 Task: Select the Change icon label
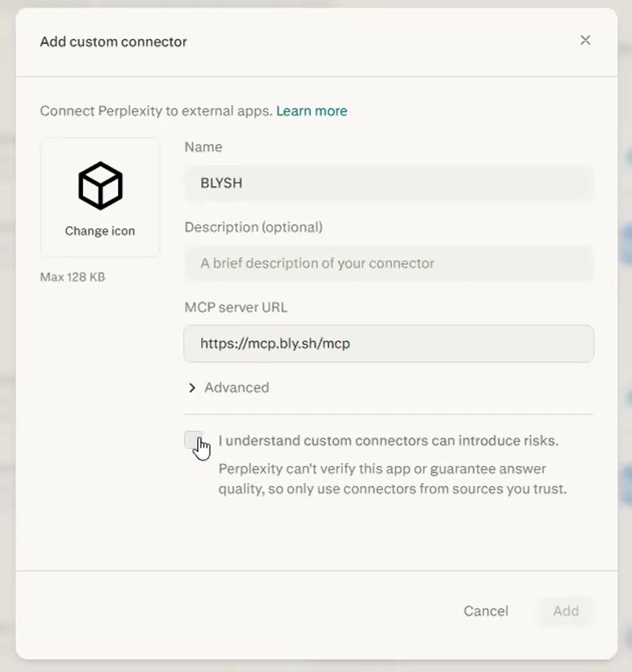pyautogui.click(x=100, y=231)
